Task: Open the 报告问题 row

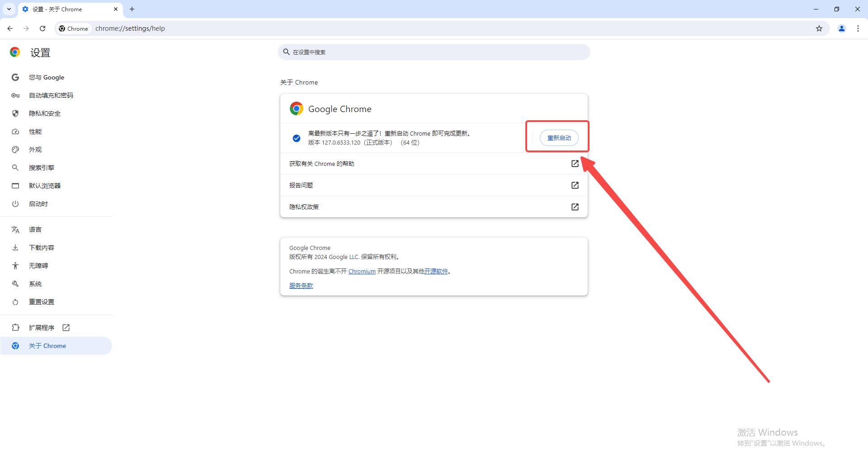Action: tap(434, 185)
